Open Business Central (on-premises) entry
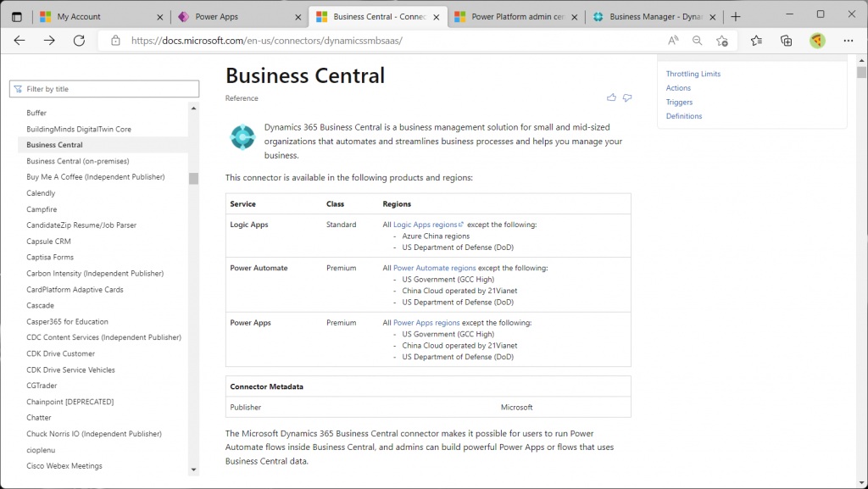The height and width of the screenshot is (489, 868). 77,161
